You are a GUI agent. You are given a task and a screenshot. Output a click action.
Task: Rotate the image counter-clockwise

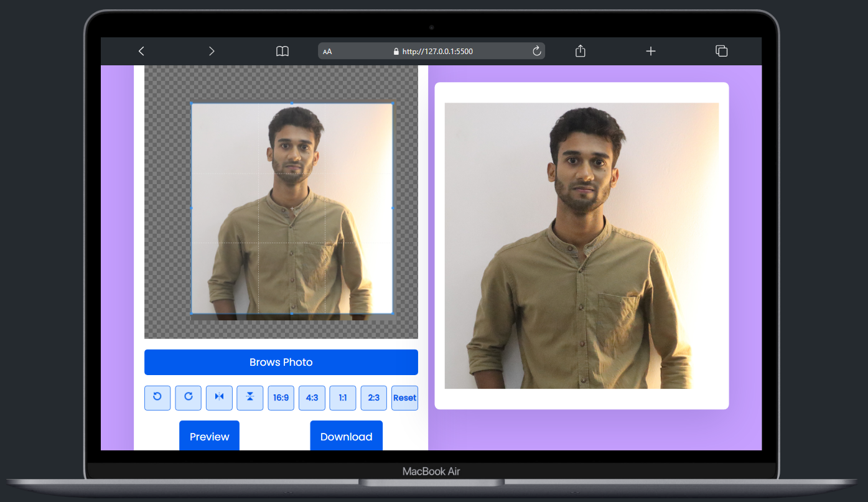click(x=157, y=397)
